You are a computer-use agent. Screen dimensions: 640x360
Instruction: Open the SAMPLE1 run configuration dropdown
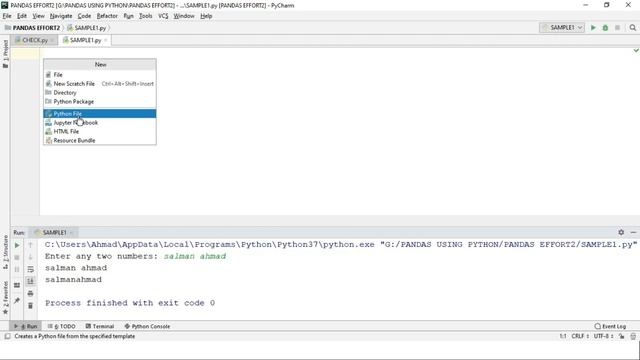click(562, 27)
